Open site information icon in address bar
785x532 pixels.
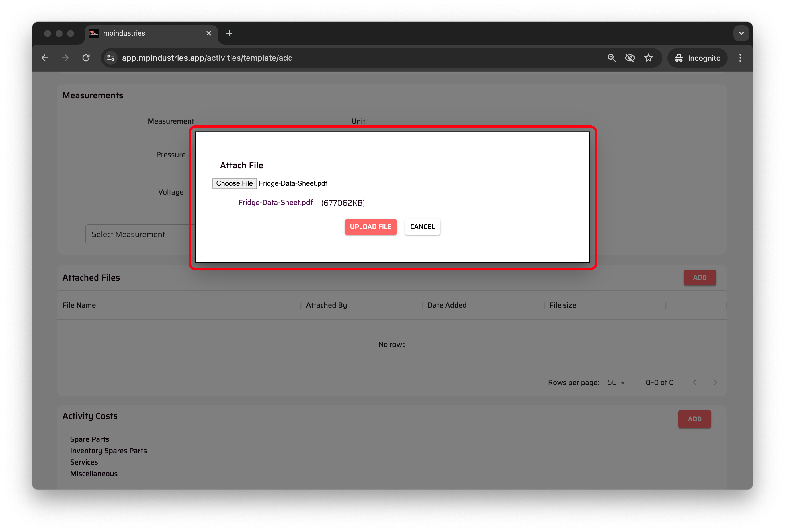(x=110, y=58)
